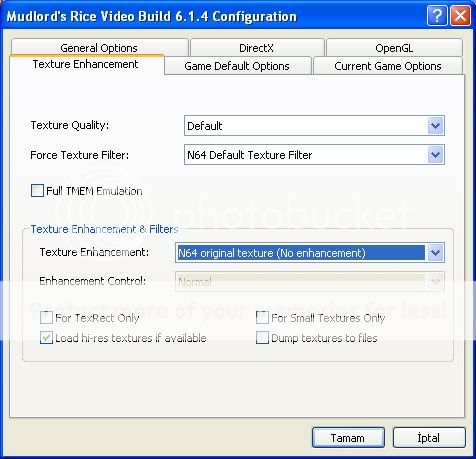The height and width of the screenshot is (459, 476).
Task: Click the N64 Default Texture Filter combo box
Action: 314,155
